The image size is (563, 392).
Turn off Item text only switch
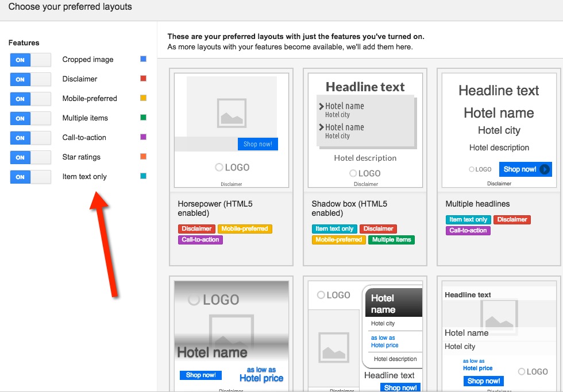tap(30, 177)
